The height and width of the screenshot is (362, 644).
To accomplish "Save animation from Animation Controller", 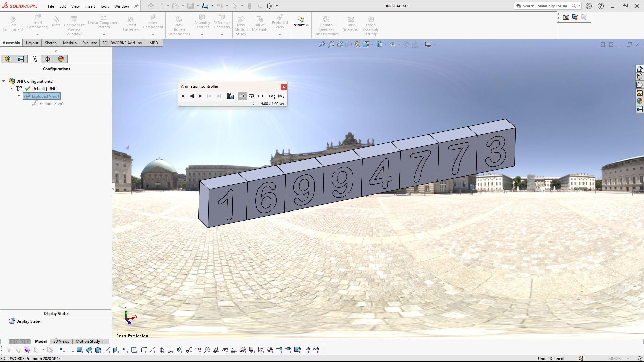I will click(x=230, y=96).
